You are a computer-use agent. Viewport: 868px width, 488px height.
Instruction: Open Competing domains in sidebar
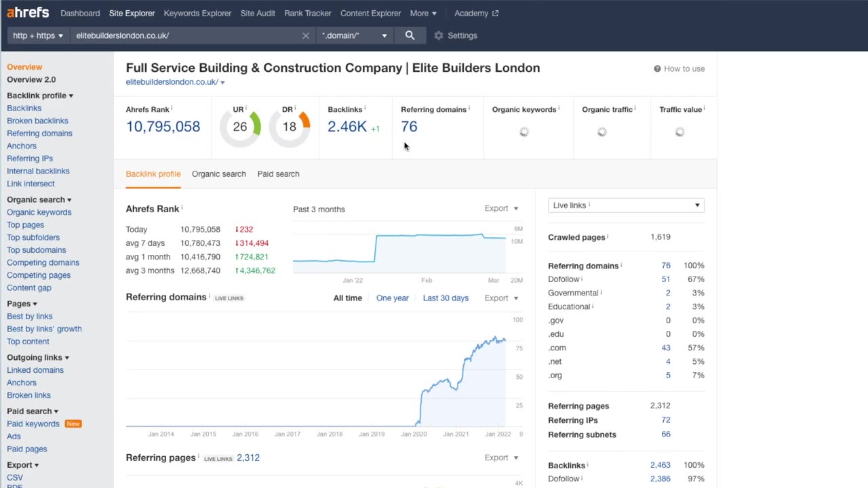point(43,263)
